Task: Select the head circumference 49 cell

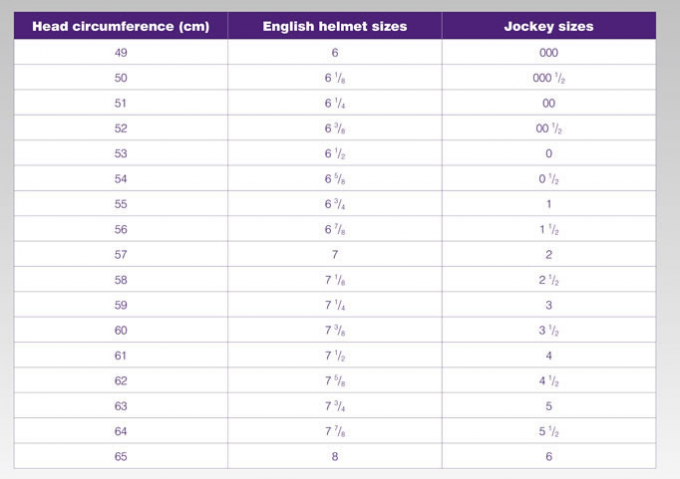Action: (x=121, y=52)
